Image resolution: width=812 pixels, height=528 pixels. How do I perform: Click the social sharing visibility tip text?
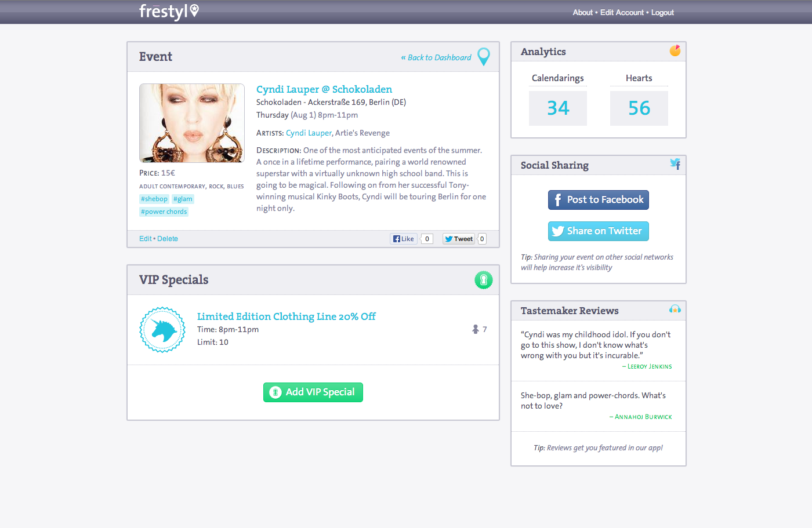click(597, 263)
